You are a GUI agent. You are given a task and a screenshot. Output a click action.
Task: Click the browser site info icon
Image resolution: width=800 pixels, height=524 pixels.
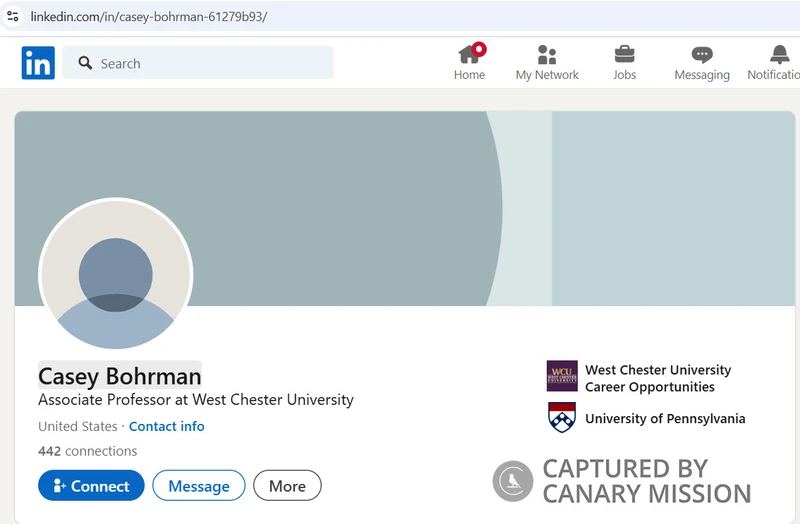pos(13,16)
